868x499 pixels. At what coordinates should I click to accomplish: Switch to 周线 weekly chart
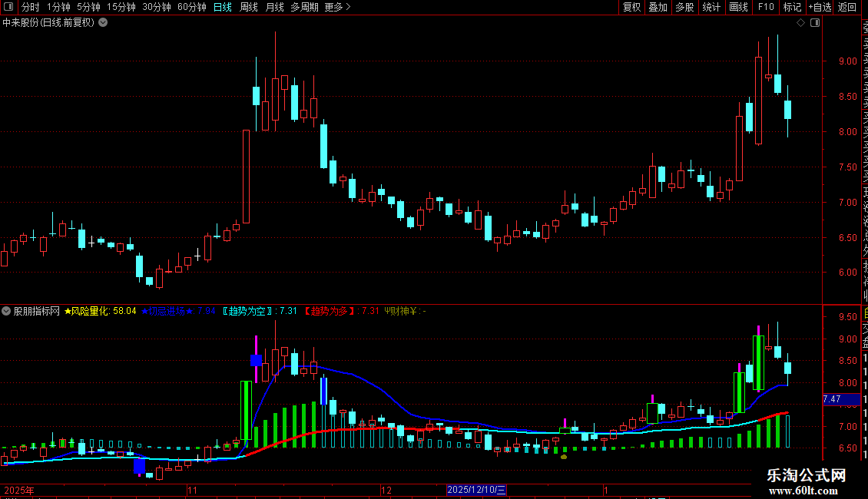(x=249, y=7)
